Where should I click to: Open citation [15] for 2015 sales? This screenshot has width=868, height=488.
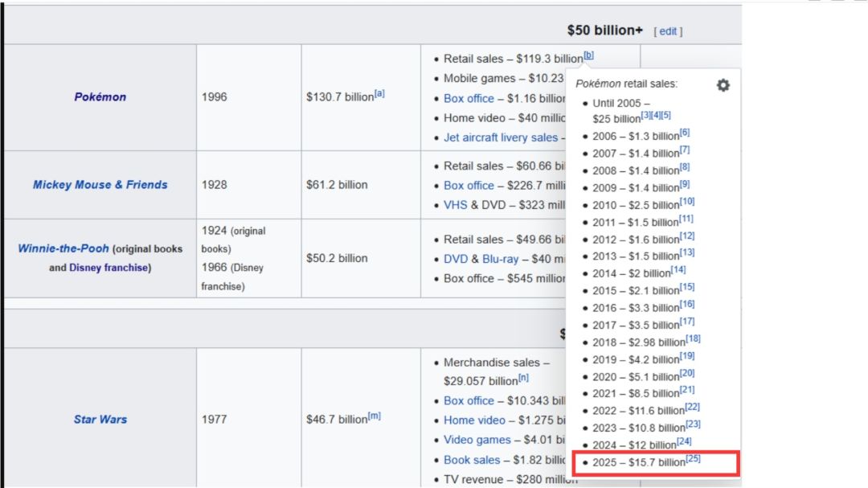click(687, 287)
